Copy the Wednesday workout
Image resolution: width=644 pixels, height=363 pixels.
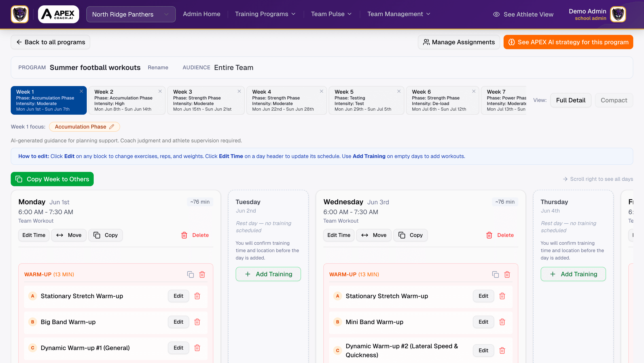click(410, 235)
